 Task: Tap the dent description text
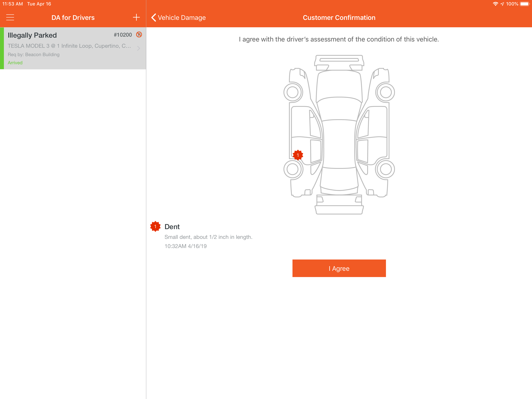[208, 237]
